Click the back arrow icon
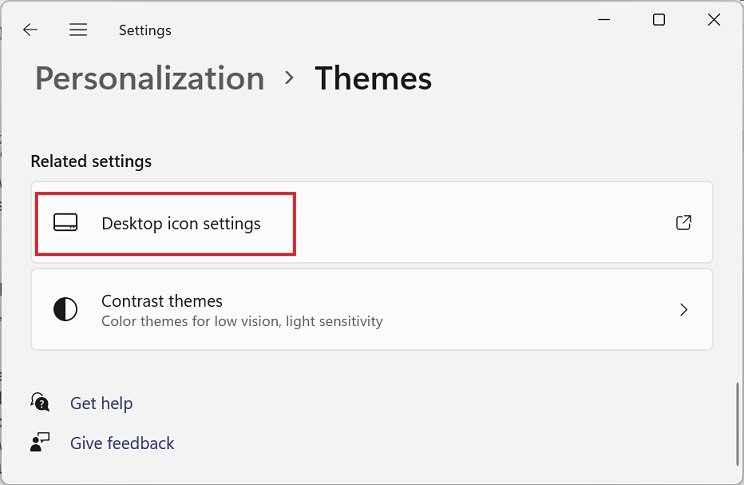This screenshot has height=485, width=744. pyautogui.click(x=30, y=30)
